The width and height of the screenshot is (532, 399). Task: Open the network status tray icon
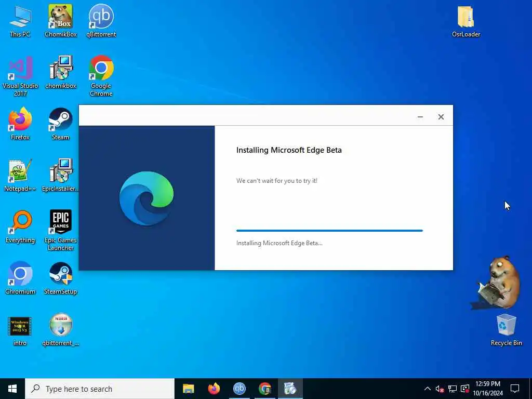click(453, 389)
